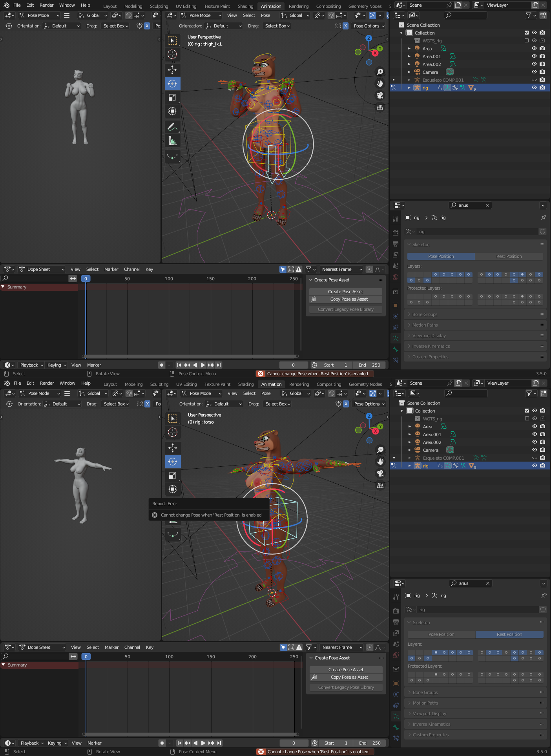
Task: Pick the Annotate tool in upper viewport toolbar
Action: pyautogui.click(x=172, y=127)
